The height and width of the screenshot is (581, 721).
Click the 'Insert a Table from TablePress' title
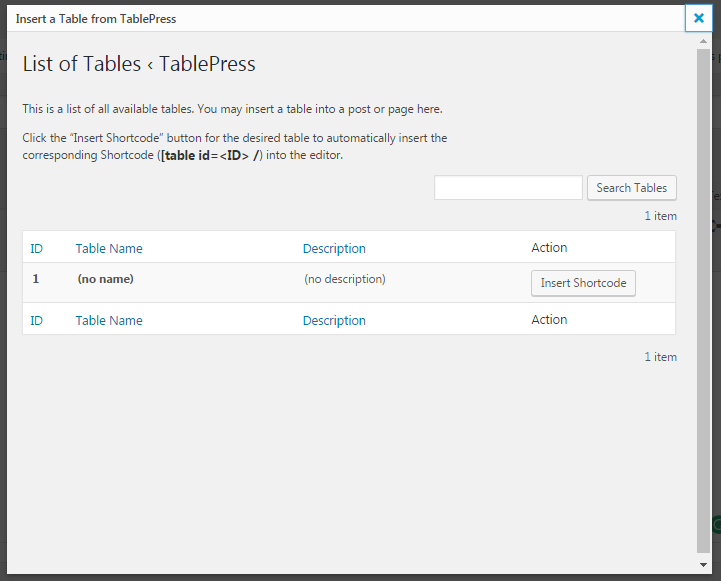(x=96, y=19)
